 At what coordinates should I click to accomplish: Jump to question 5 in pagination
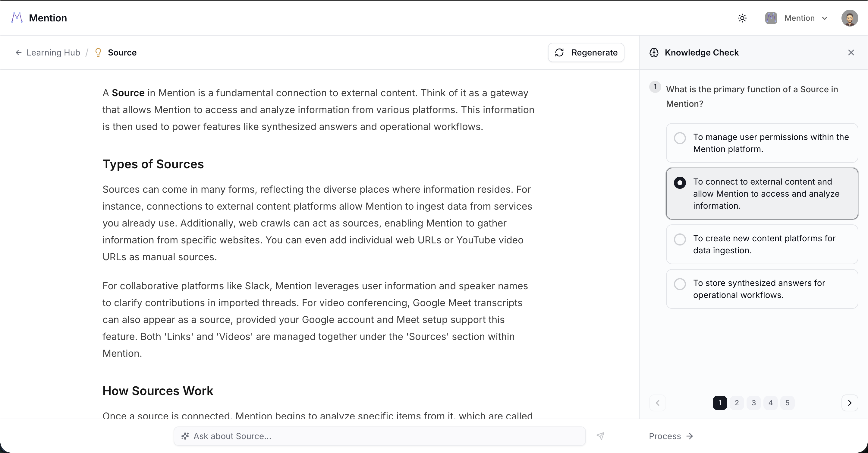pyautogui.click(x=787, y=403)
